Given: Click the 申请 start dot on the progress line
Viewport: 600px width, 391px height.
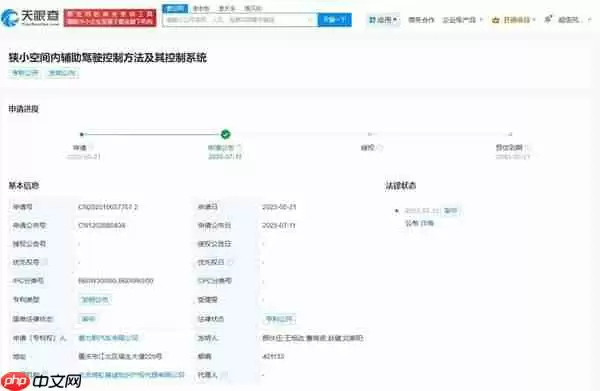Looking at the screenshot, I should click(82, 134).
